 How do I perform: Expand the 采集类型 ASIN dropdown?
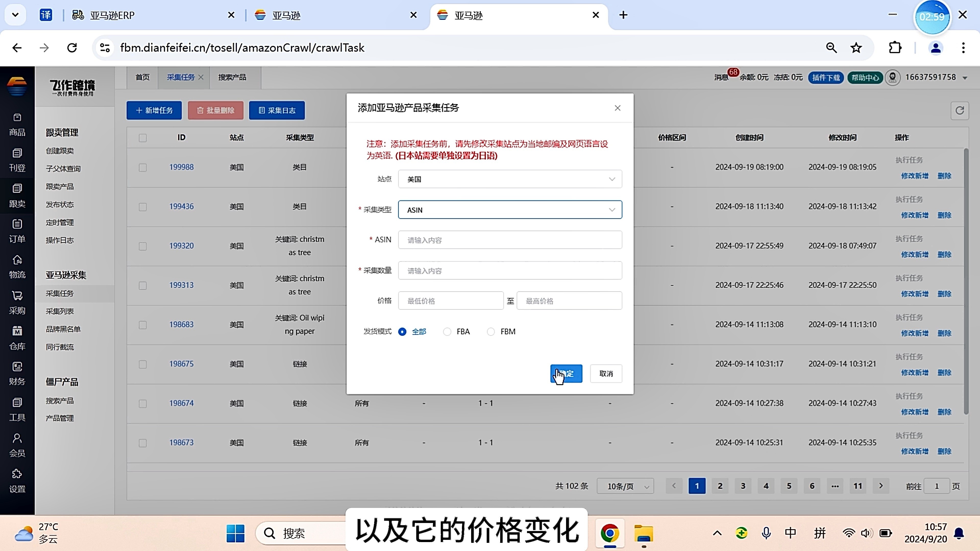pyautogui.click(x=510, y=209)
